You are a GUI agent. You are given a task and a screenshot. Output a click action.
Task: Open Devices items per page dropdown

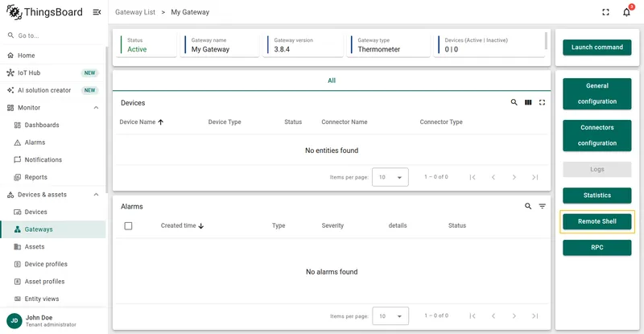(x=390, y=177)
